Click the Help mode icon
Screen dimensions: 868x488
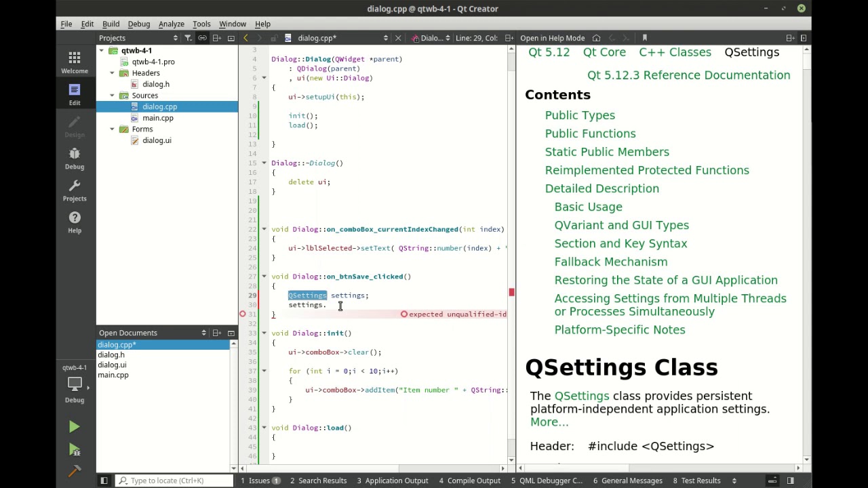[x=75, y=222]
